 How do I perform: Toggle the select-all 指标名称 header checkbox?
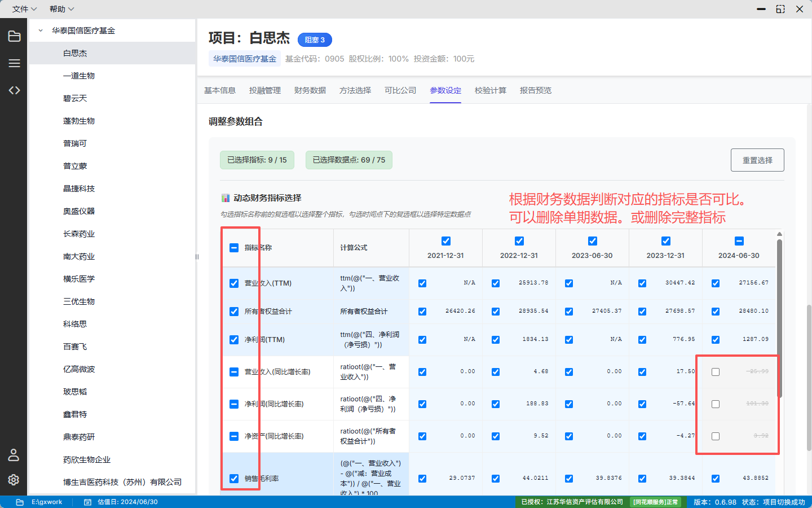tap(234, 248)
